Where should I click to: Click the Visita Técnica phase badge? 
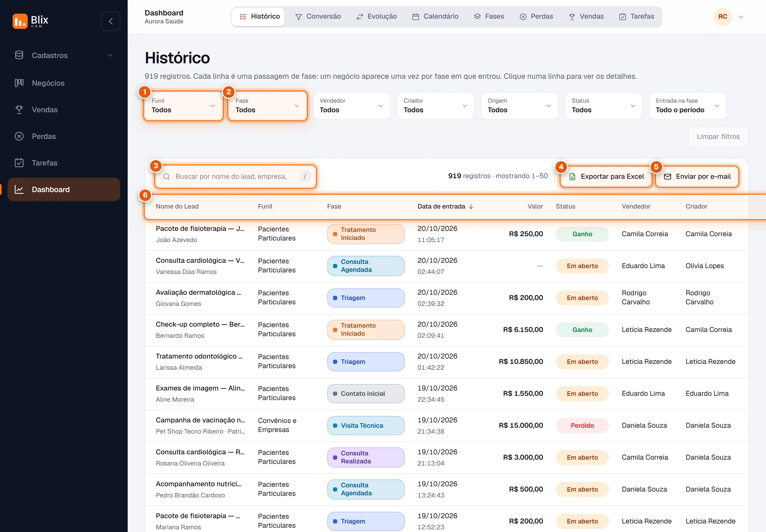click(366, 426)
